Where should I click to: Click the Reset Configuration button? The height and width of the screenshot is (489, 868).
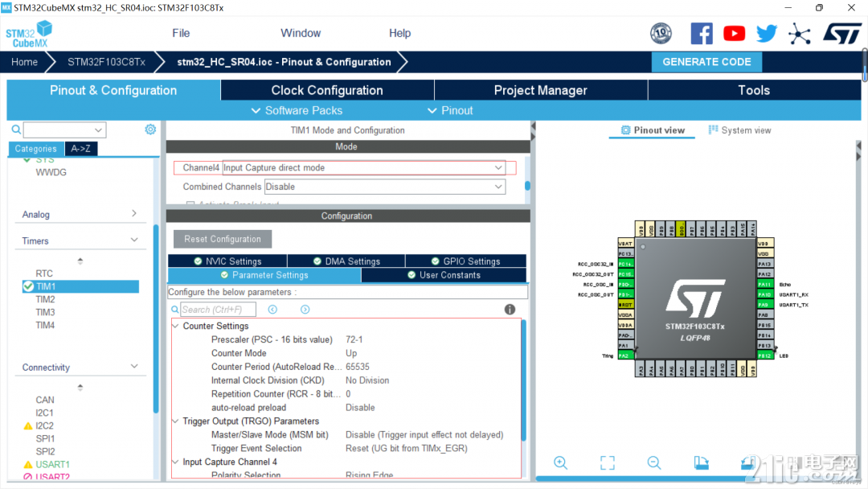[x=223, y=239]
